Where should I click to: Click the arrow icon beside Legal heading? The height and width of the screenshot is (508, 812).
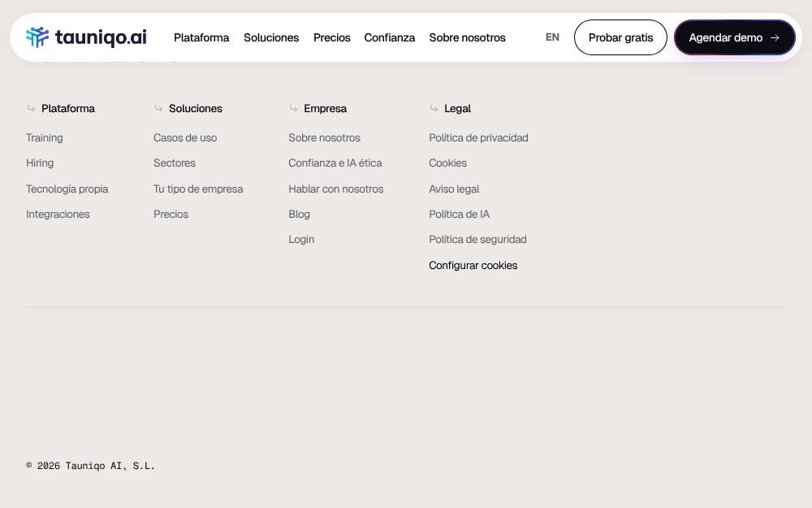pos(434,108)
